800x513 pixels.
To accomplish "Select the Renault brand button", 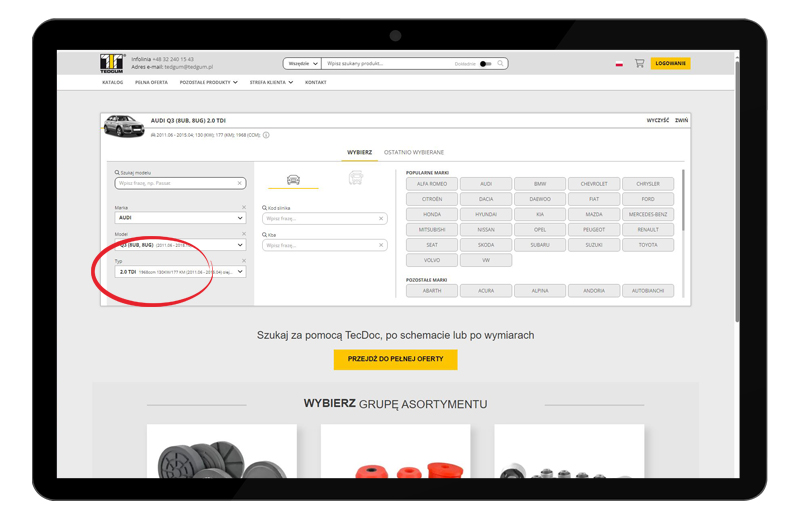I will click(648, 230).
